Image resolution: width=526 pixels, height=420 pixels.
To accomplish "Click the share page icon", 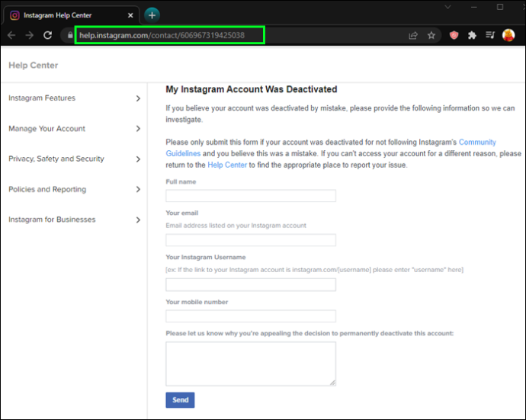I will 413,35.
